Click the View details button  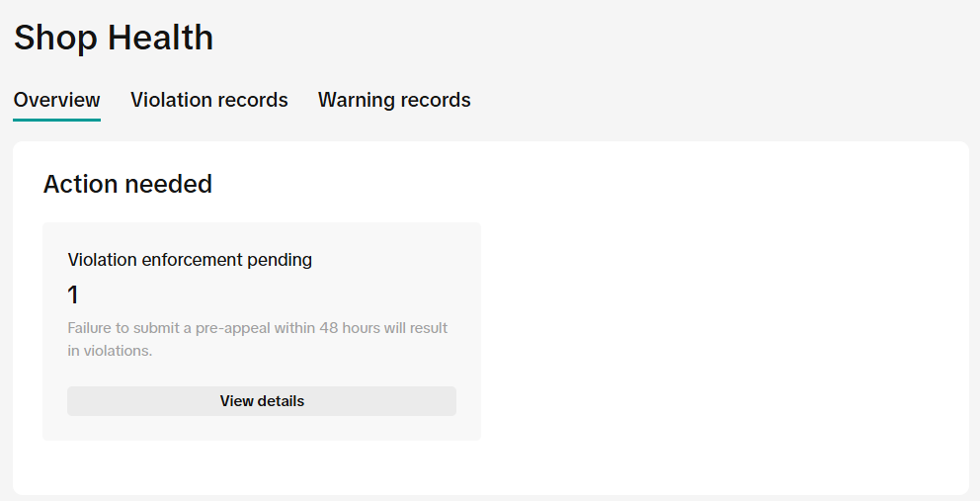(x=262, y=401)
